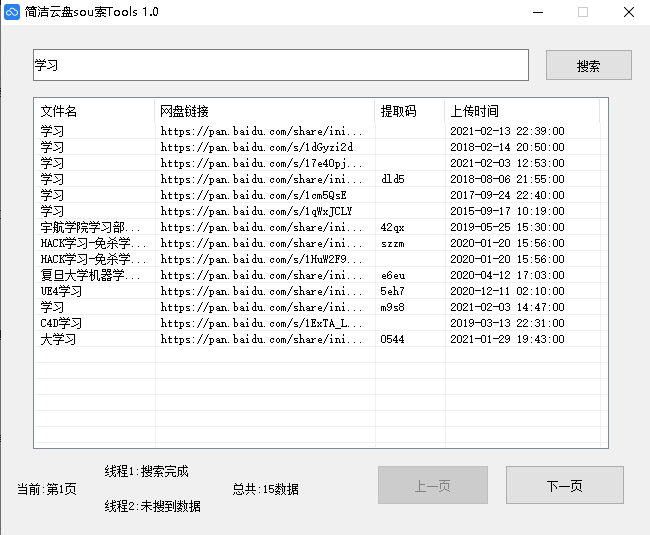Viewport: 650px width, 535px height.
Task: Click link https://pan.baidu.com/s/1ExTA_L...
Action: (x=261, y=323)
